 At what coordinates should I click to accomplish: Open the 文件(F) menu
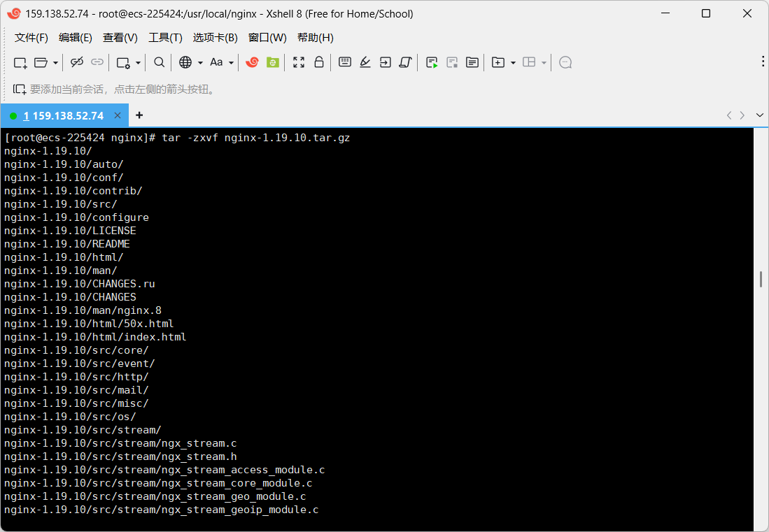coord(31,38)
